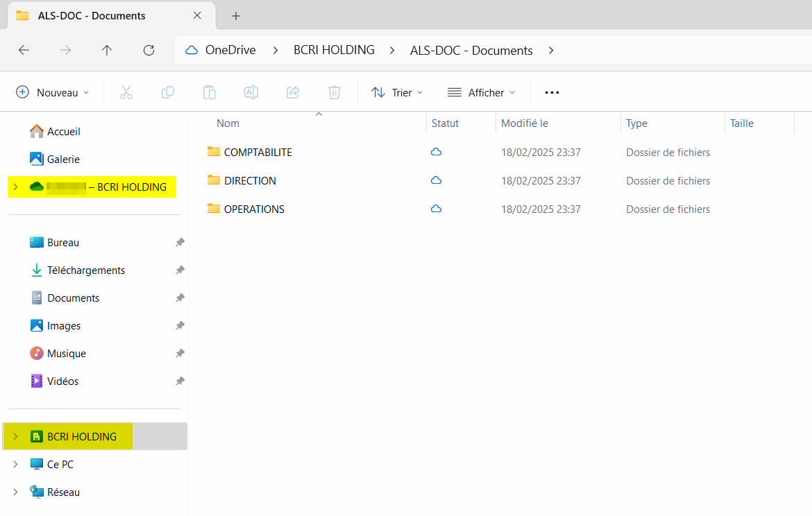
Task: Open the Afficher view dropdown
Action: click(x=482, y=93)
